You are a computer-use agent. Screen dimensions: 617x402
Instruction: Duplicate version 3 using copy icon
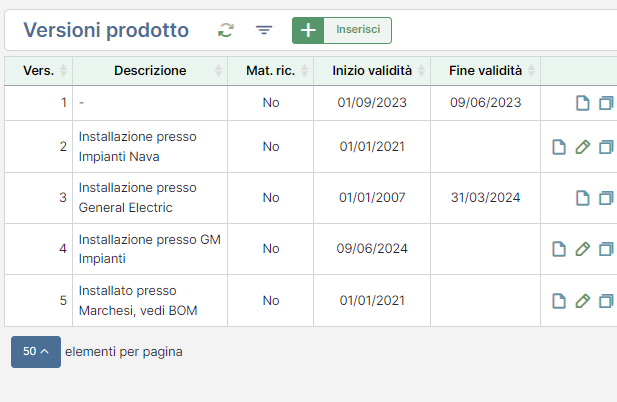pos(606,197)
